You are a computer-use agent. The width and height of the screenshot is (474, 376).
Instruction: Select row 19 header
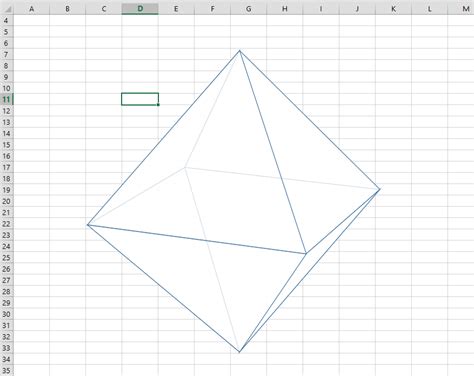click(x=7, y=190)
